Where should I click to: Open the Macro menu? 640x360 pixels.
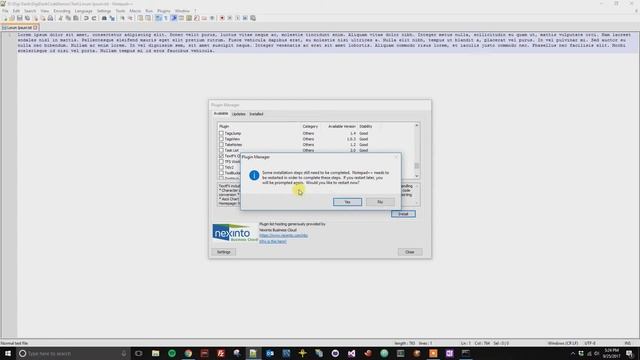tap(135, 11)
